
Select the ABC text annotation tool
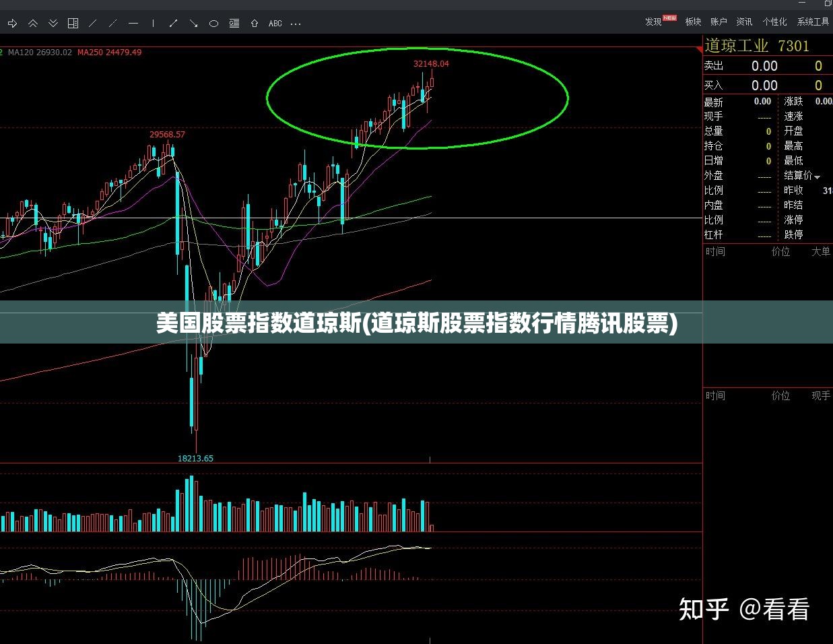click(275, 24)
